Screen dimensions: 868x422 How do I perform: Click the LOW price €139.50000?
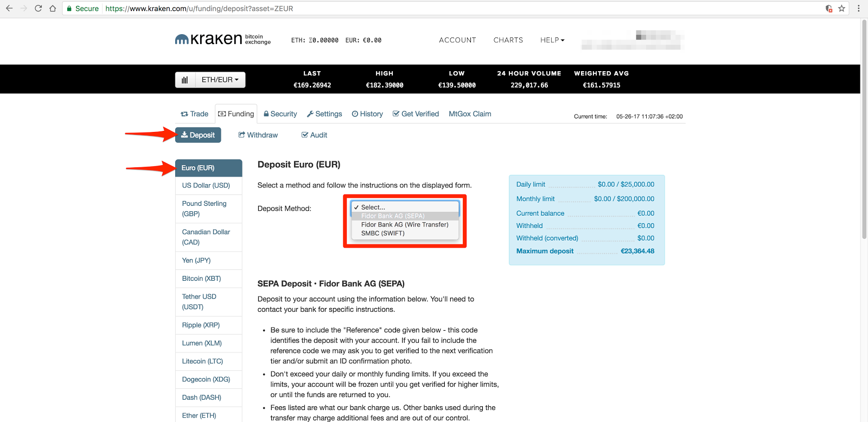click(457, 85)
